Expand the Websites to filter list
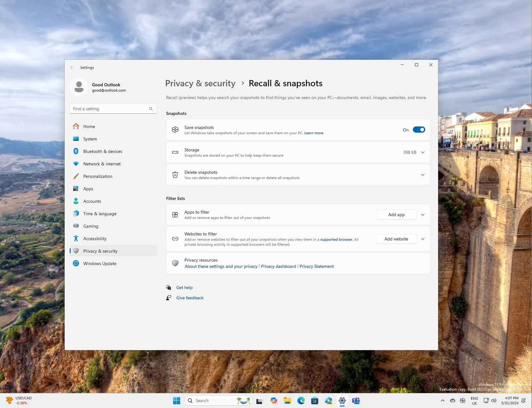The height and width of the screenshot is (408, 532). pyautogui.click(x=422, y=239)
